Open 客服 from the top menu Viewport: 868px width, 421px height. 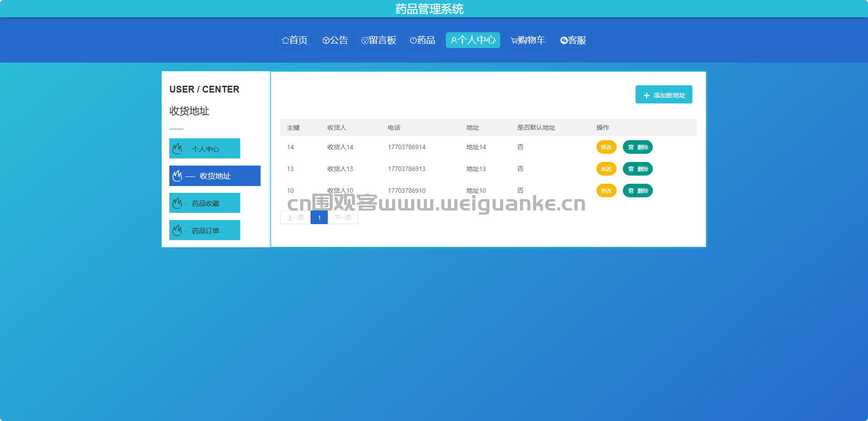(573, 40)
